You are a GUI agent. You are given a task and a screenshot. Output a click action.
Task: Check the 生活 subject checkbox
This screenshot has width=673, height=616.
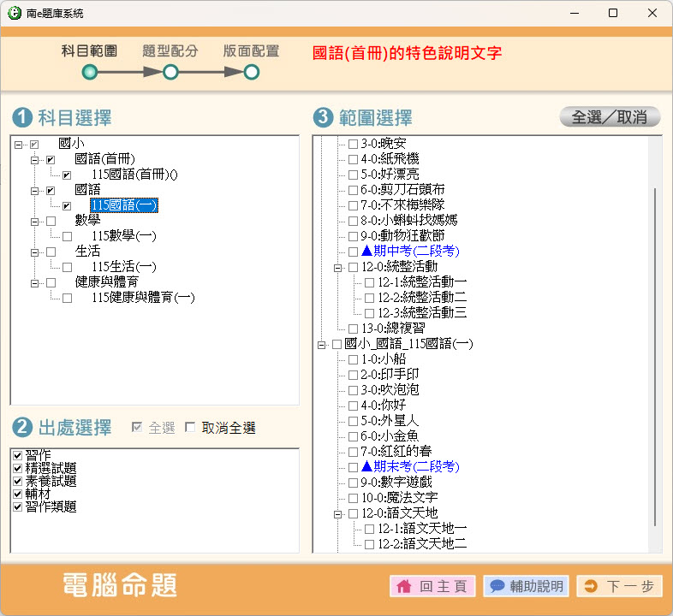click(x=51, y=252)
